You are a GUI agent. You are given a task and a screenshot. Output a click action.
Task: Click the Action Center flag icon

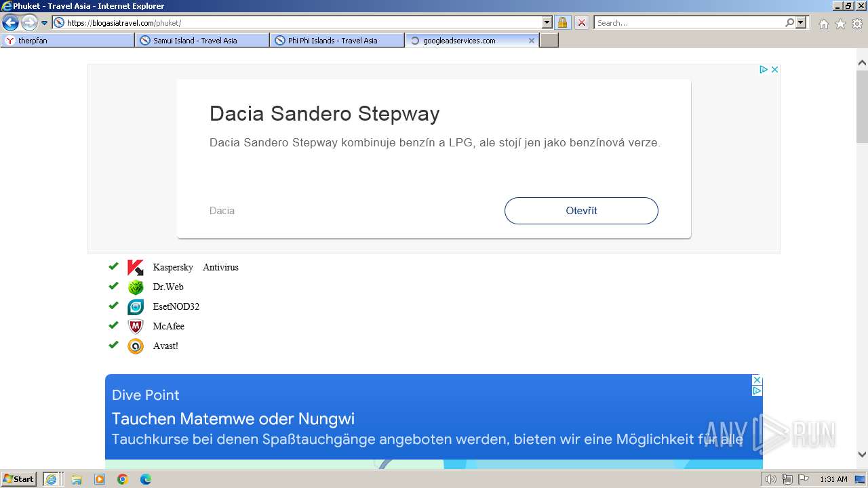804,479
